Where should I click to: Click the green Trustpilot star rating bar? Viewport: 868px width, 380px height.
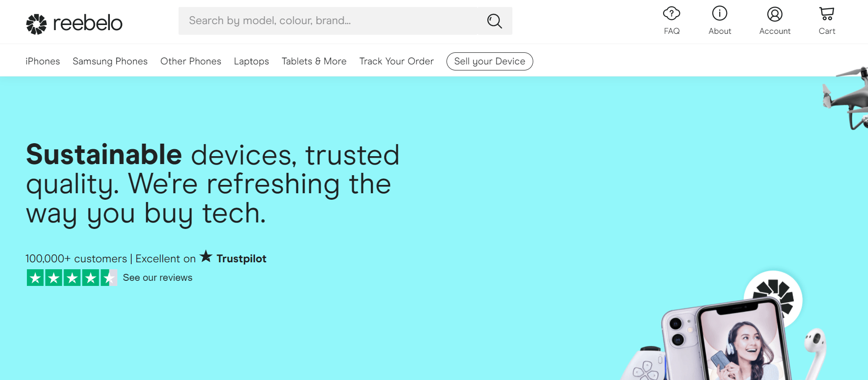[x=72, y=277]
